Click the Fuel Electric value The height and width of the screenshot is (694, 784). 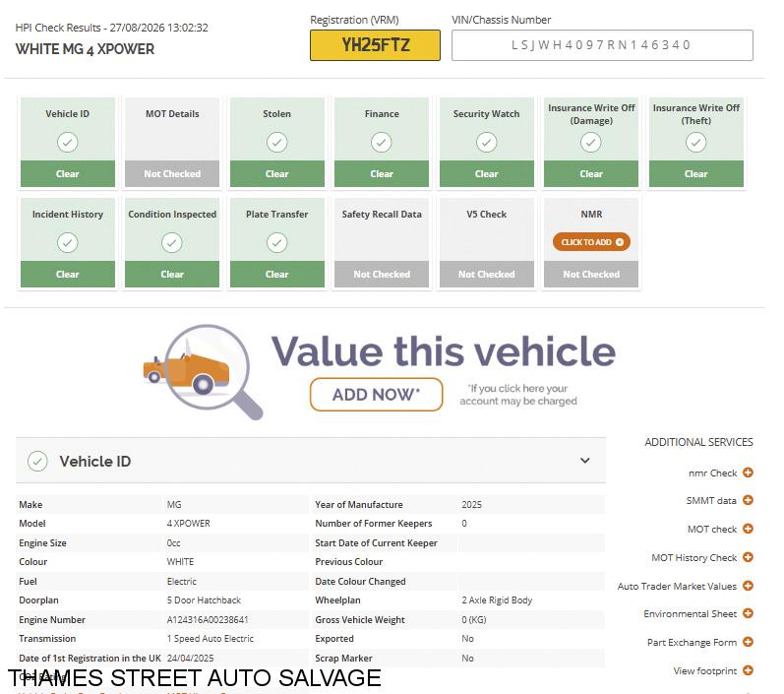pyautogui.click(x=182, y=582)
